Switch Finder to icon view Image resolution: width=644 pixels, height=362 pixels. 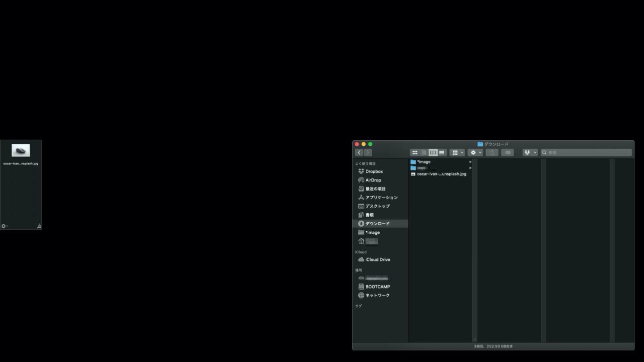coord(415,152)
